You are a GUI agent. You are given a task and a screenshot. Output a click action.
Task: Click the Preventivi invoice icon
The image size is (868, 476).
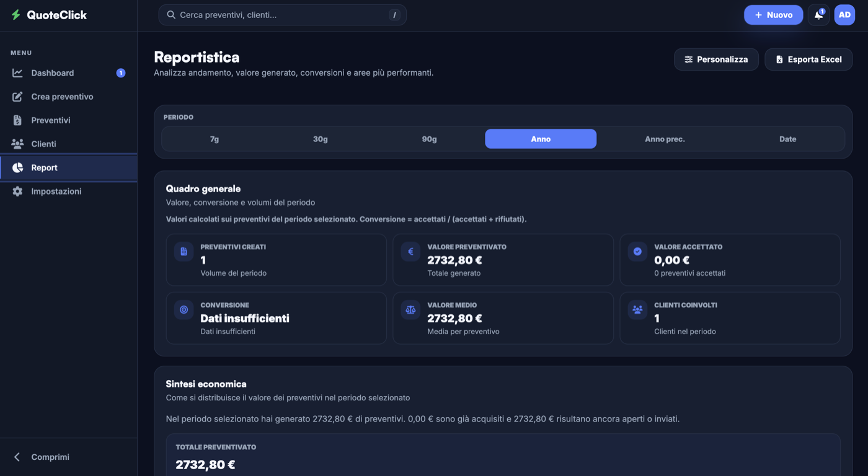click(x=17, y=120)
